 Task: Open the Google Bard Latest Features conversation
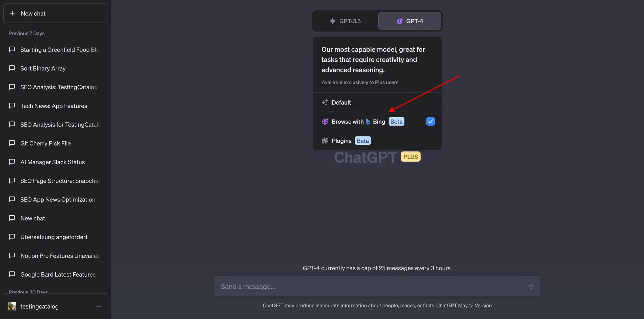58,274
